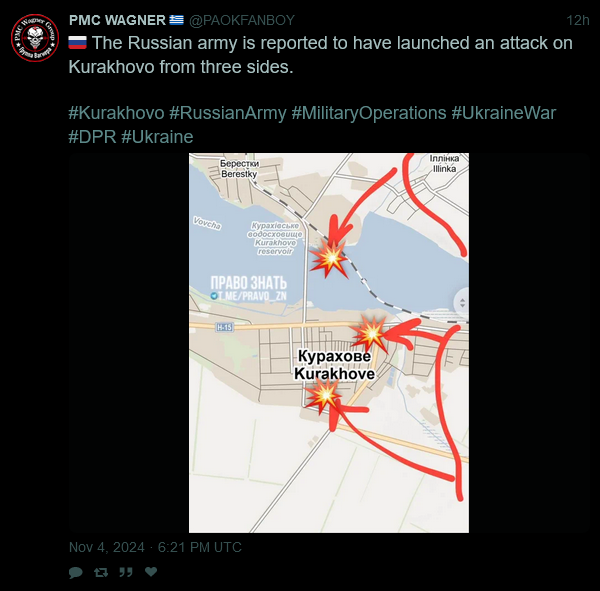The image size is (600, 591).
Task: Click the quote marks icon
Action: coord(126,572)
